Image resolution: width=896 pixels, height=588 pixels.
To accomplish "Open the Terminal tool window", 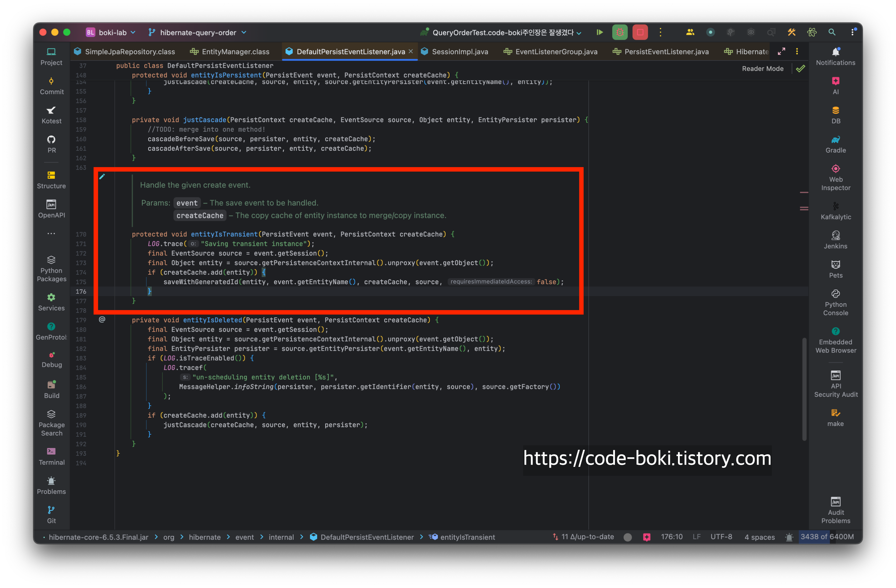I will click(x=52, y=456).
